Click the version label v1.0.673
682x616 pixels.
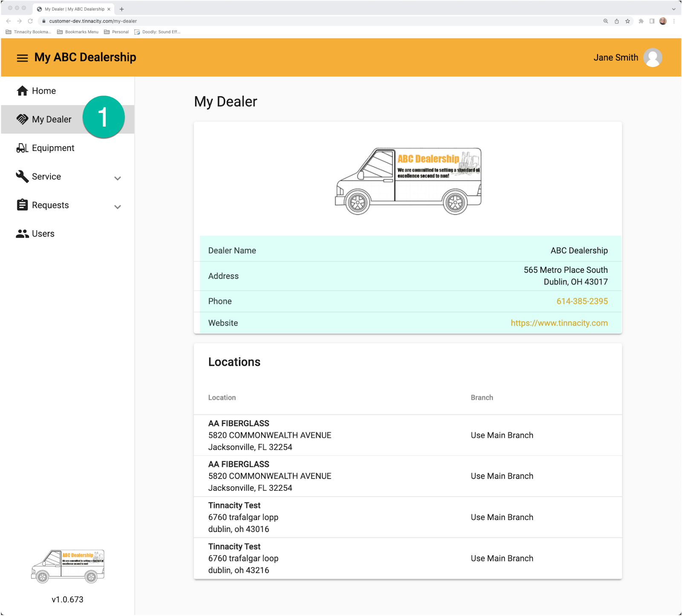[x=67, y=600]
